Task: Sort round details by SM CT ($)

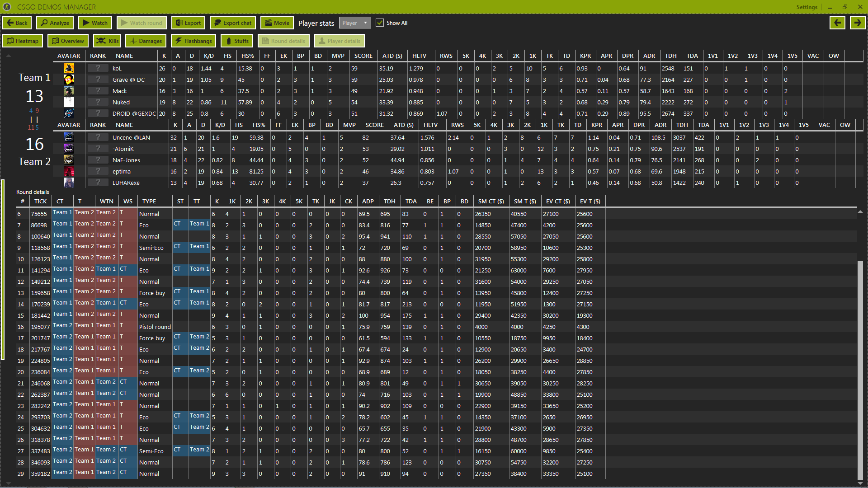Action: point(491,202)
